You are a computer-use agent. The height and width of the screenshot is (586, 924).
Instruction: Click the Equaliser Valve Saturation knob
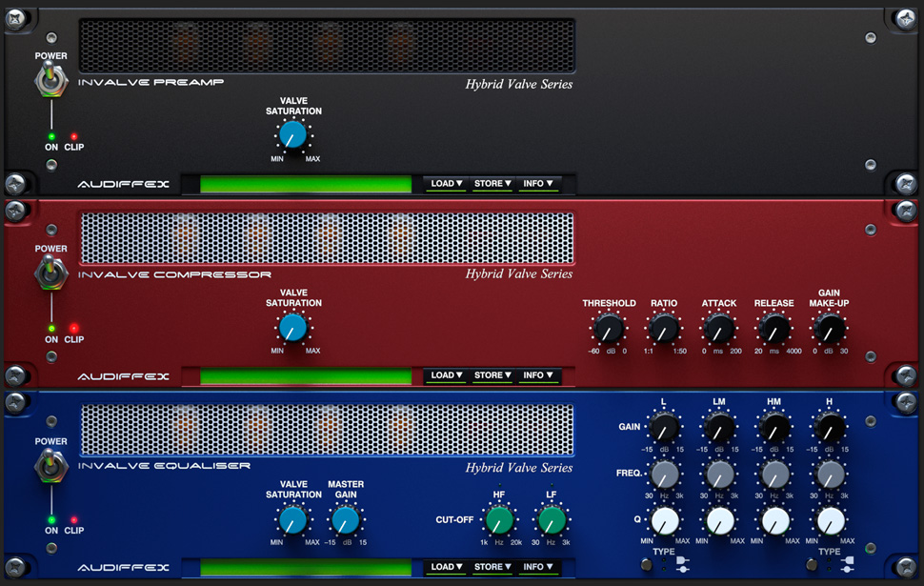[x=292, y=520]
